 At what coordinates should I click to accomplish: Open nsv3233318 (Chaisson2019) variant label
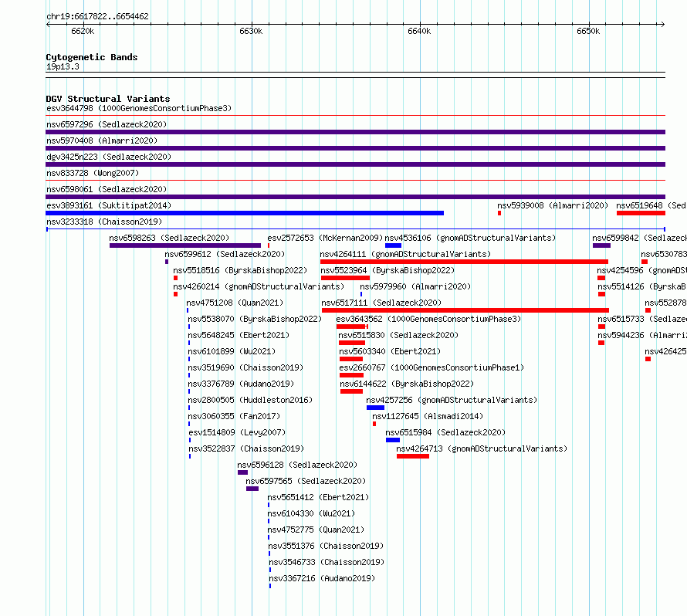pyautogui.click(x=104, y=222)
